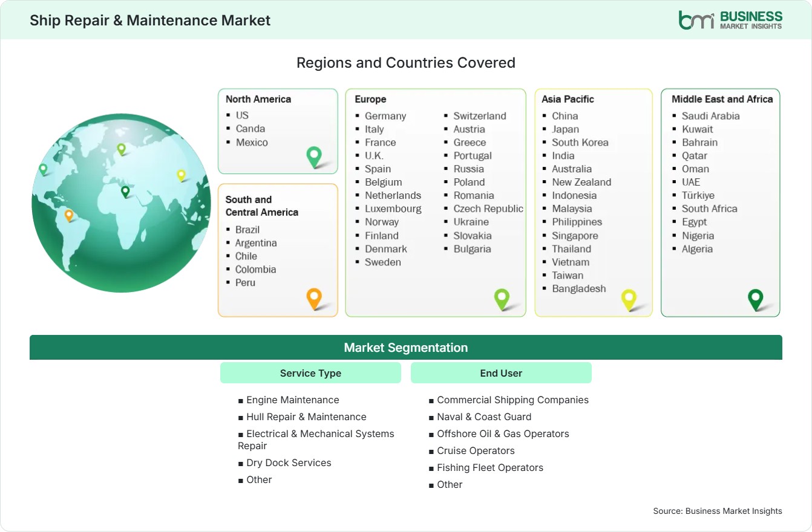The width and height of the screenshot is (812, 532).
Task: Click 'Luxembourg' in Europe list
Action: click(393, 209)
